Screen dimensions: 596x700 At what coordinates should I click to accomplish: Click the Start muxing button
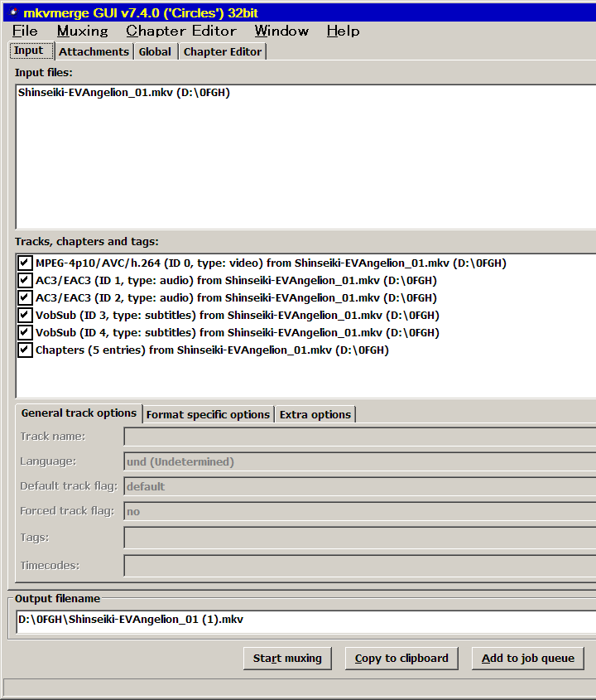point(287,659)
